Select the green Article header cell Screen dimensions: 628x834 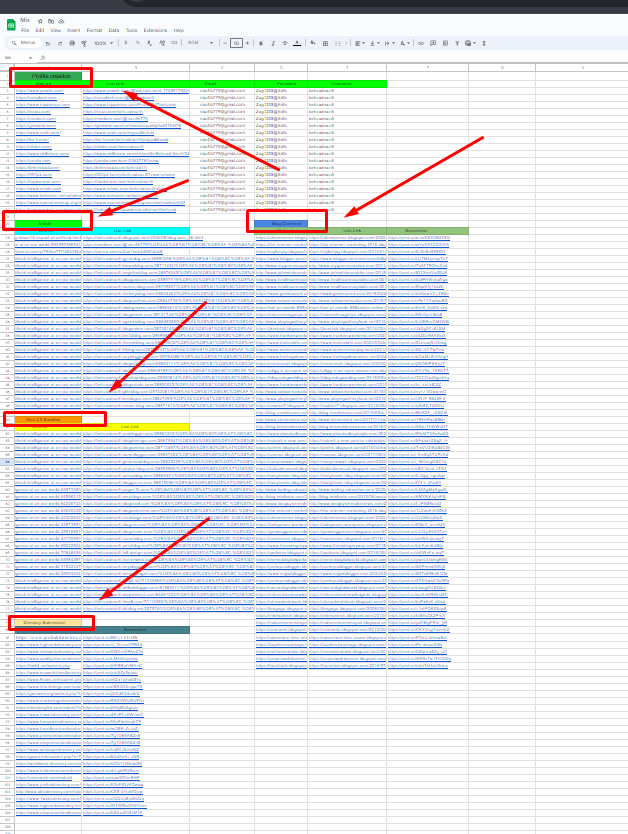(48, 223)
